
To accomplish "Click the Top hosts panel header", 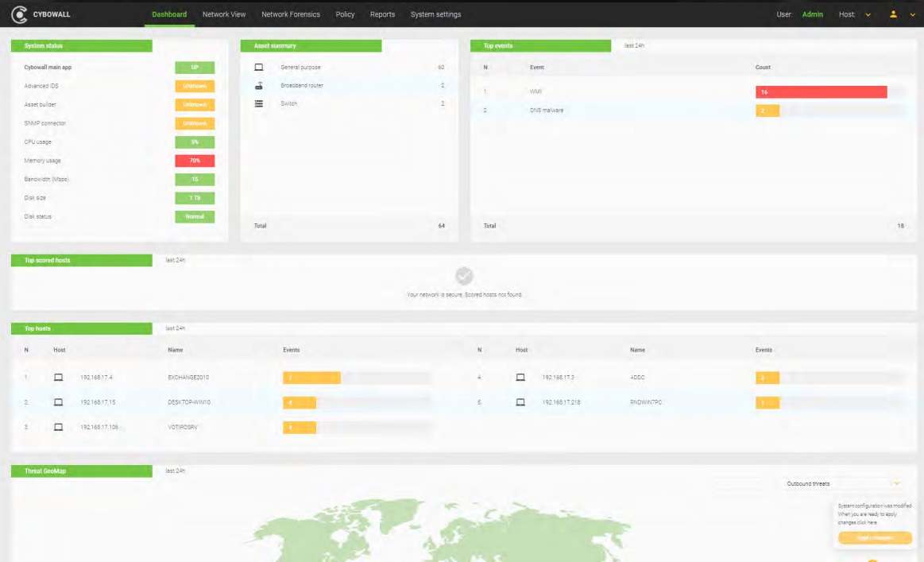I will (x=81, y=328).
